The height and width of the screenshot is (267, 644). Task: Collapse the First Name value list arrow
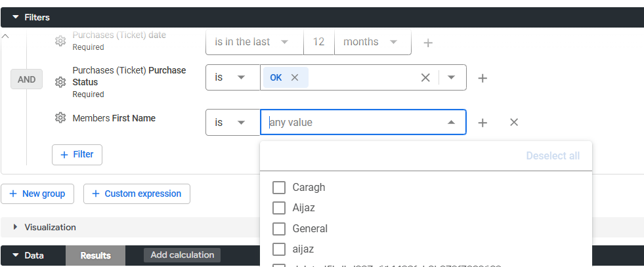click(x=452, y=122)
